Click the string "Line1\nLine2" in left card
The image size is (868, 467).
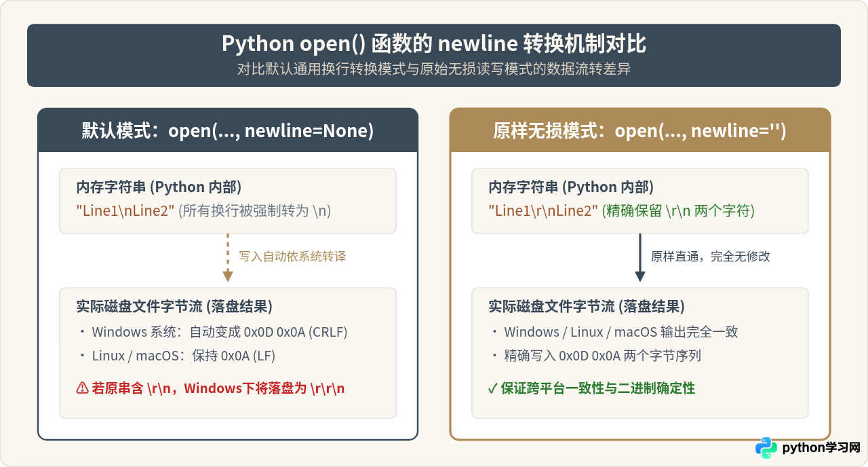pyautogui.click(x=125, y=210)
